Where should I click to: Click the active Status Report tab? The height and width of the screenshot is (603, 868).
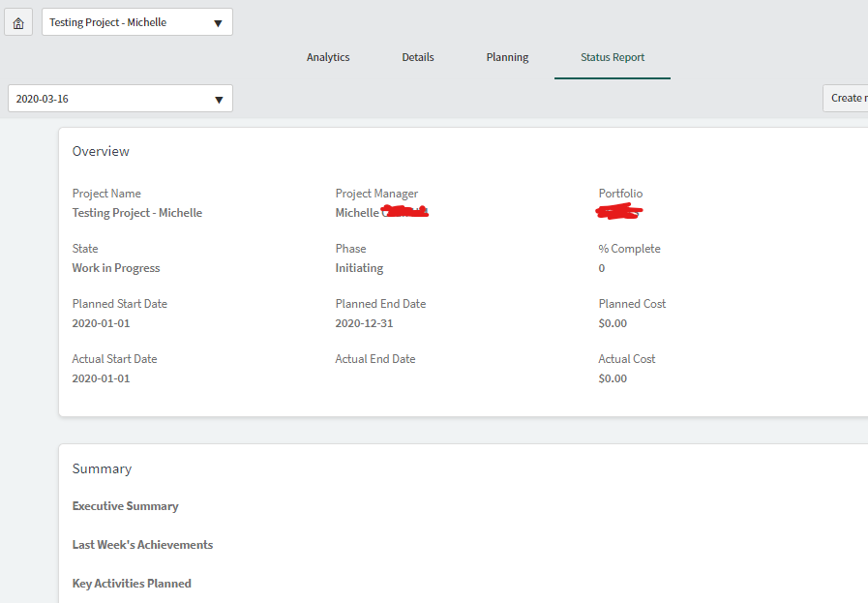(612, 57)
